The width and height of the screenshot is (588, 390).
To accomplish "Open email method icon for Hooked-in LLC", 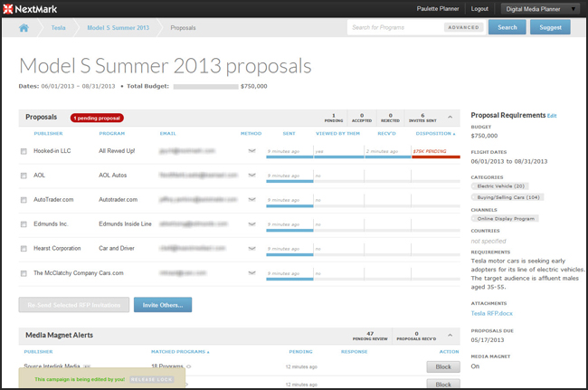I will 252,151.
